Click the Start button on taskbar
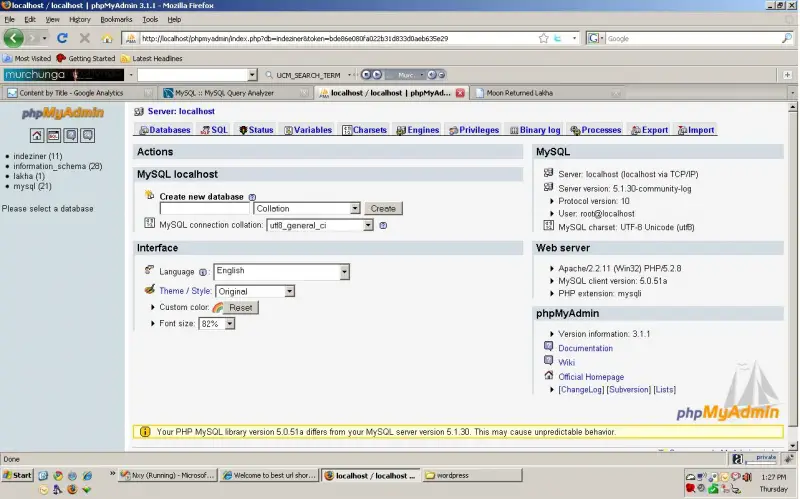Image resolution: width=800 pixels, height=499 pixels. coord(17,475)
